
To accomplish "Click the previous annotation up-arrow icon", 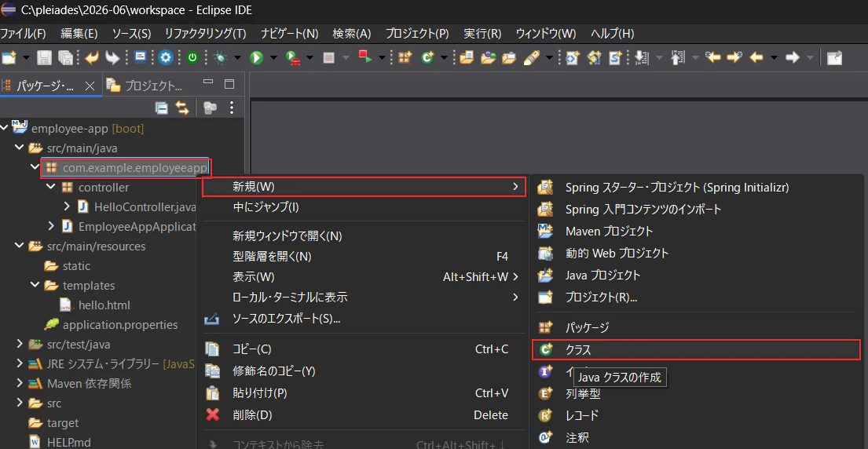I will pos(678,57).
